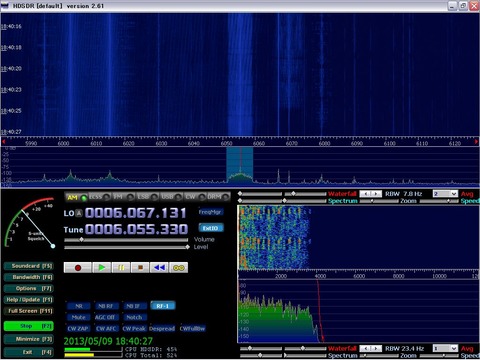Adjust the Level slider

[x=126, y=247]
